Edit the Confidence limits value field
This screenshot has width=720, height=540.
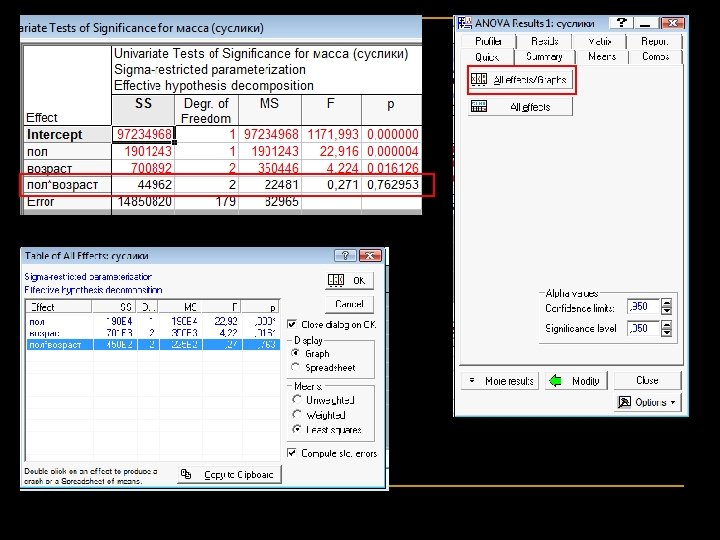(644, 306)
